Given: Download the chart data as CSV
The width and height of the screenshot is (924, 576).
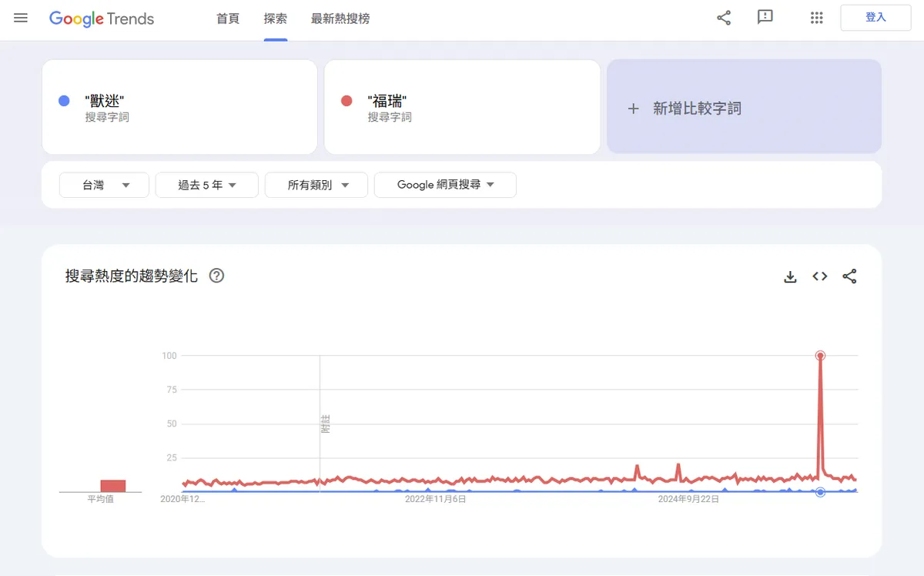Looking at the screenshot, I should (x=790, y=276).
